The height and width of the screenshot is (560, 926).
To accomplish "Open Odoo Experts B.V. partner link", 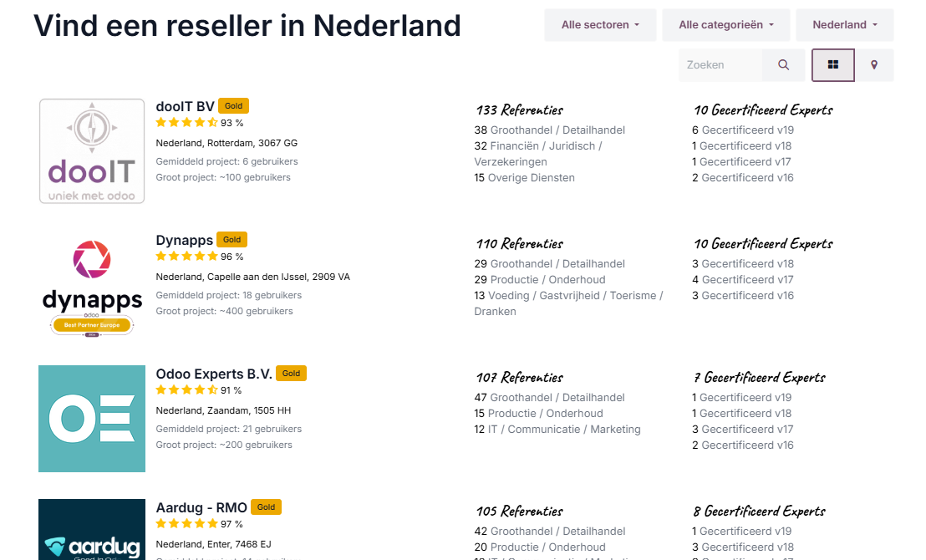I will pyautogui.click(x=214, y=374).
